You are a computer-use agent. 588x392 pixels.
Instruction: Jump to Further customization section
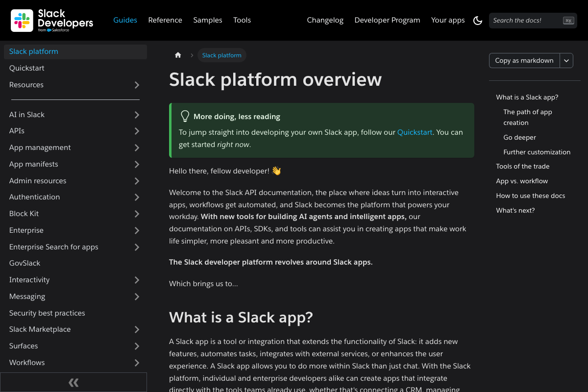[537, 152]
